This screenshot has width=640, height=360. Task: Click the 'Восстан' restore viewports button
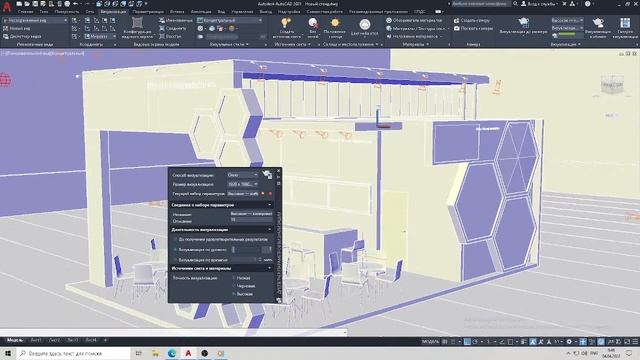[171, 36]
